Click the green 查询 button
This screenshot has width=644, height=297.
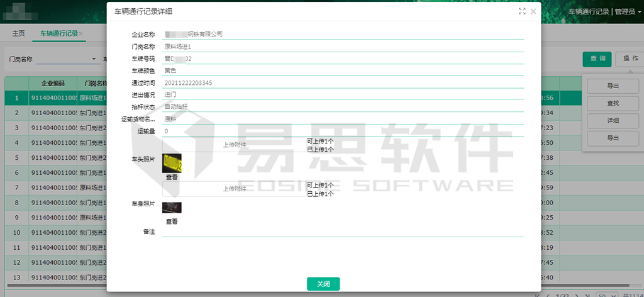coord(597,59)
